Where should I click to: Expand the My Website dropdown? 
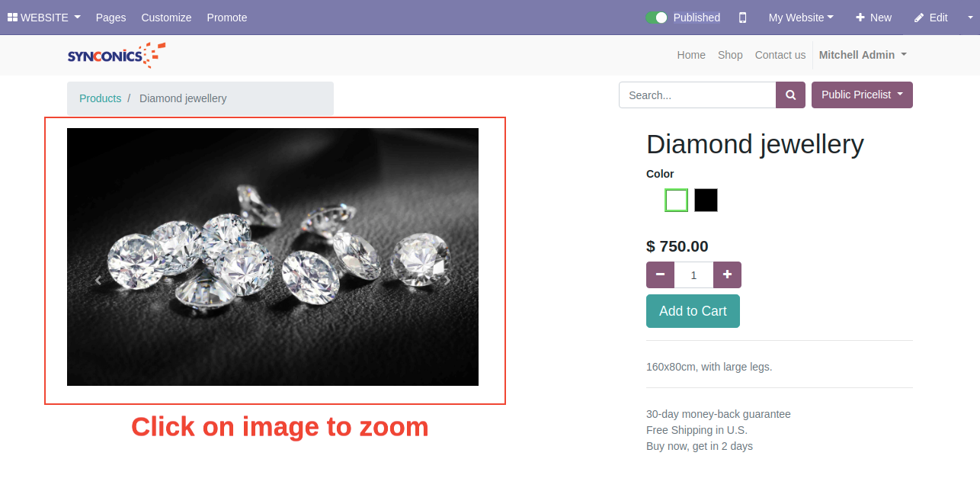click(801, 18)
